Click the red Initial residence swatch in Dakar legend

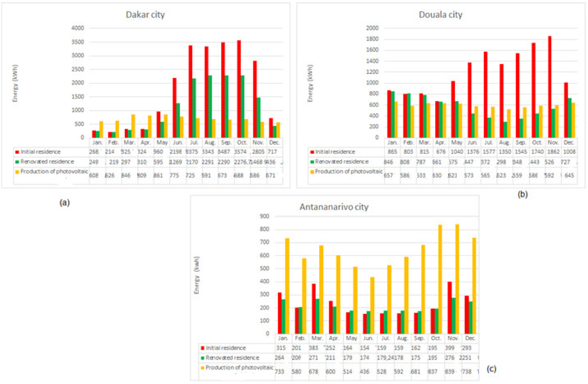point(17,152)
